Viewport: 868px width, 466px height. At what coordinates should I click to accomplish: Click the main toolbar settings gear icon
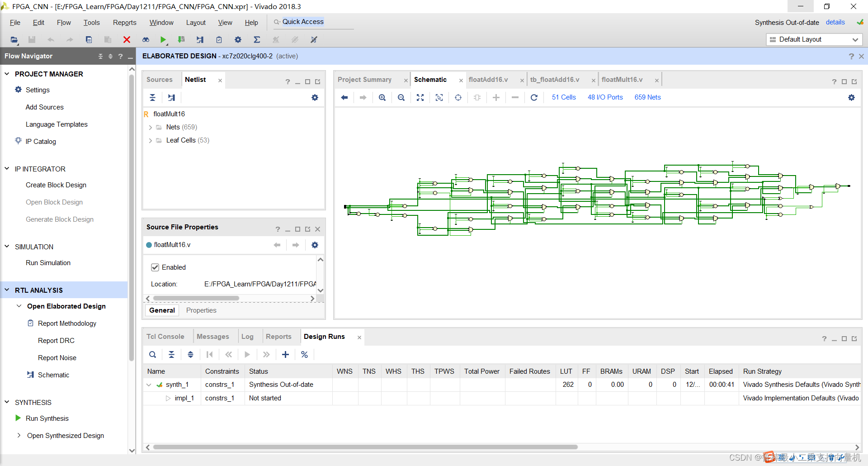tap(238, 40)
